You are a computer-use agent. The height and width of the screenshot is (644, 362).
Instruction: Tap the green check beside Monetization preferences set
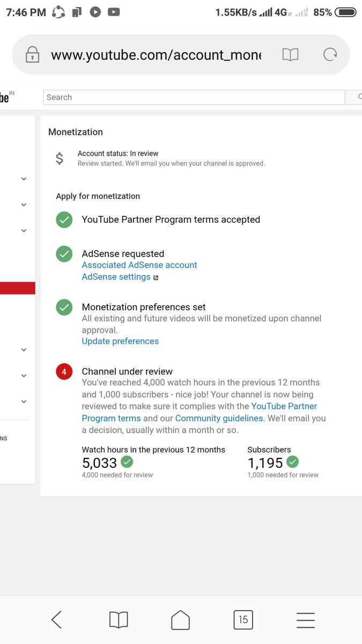click(x=64, y=308)
